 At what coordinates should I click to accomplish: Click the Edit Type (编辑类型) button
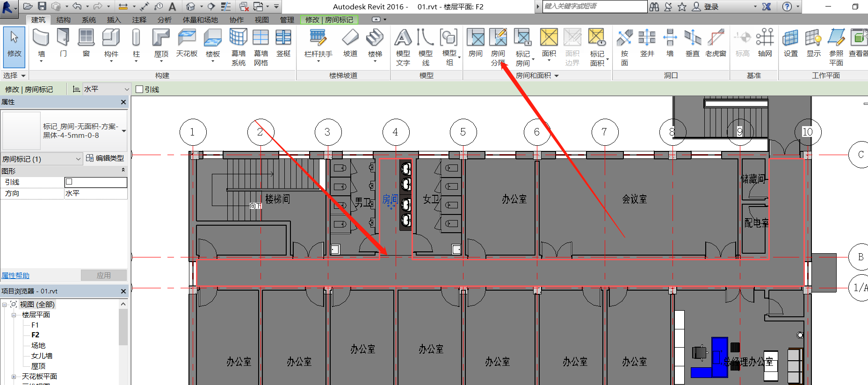pyautogui.click(x=105, y=158)
